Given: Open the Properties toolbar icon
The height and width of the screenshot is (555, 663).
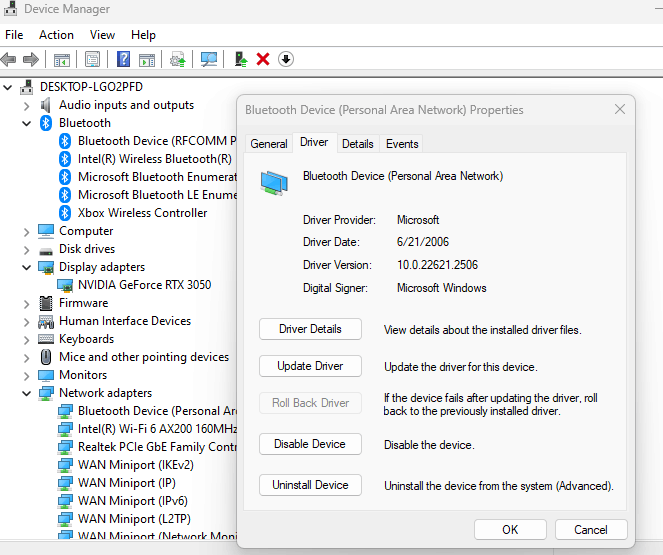Looking at the screenshot, I should [92, 59].
